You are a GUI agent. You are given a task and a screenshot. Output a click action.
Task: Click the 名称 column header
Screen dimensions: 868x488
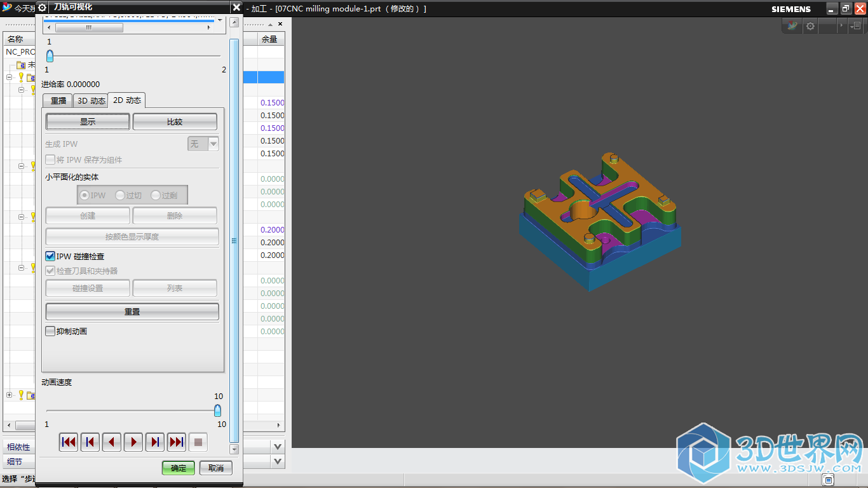tap(15, 39)
